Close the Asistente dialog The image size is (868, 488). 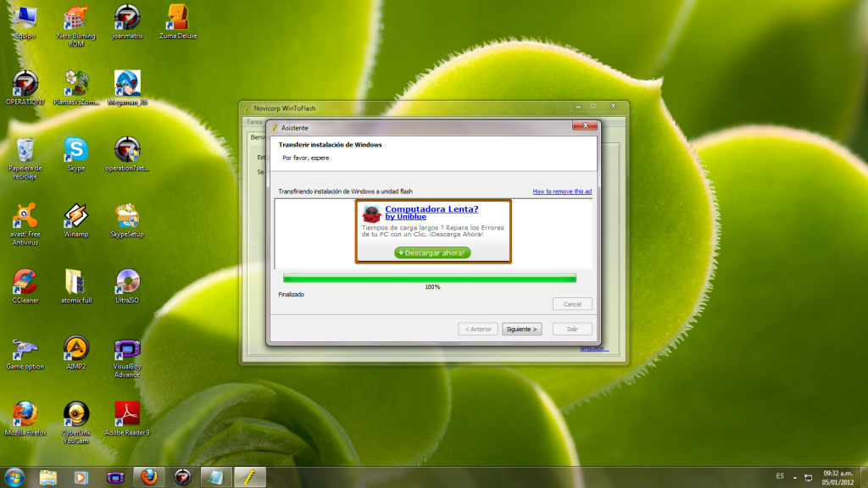(585, 125)
